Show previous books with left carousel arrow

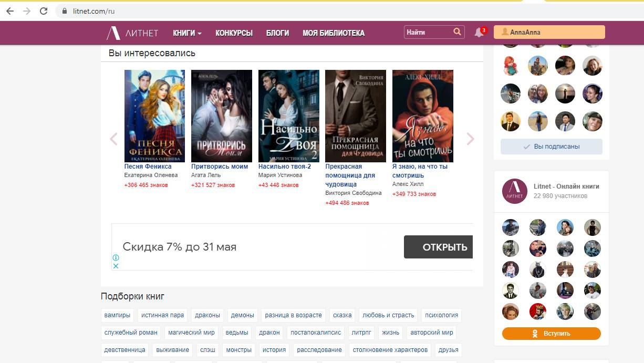coord(113,139)
